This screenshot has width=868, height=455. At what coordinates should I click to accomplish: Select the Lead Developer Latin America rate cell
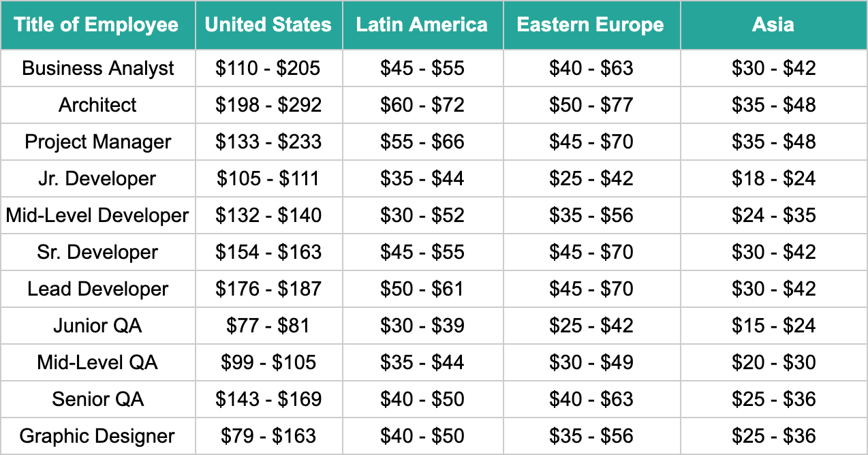tap(422, 289)
